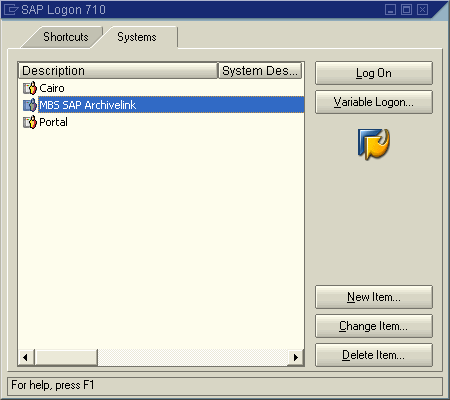Select the Portal row
Screen dimensions: 450x400
point(161,122)
